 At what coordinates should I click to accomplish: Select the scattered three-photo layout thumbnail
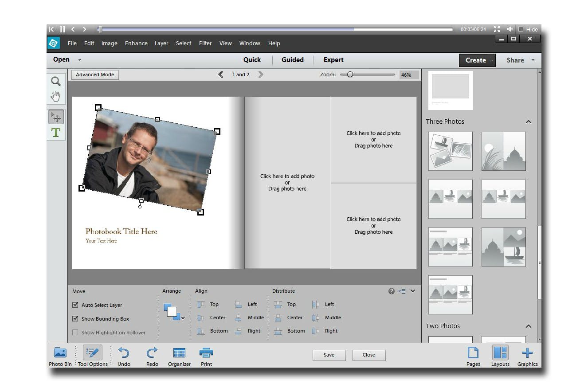point(451,151)
